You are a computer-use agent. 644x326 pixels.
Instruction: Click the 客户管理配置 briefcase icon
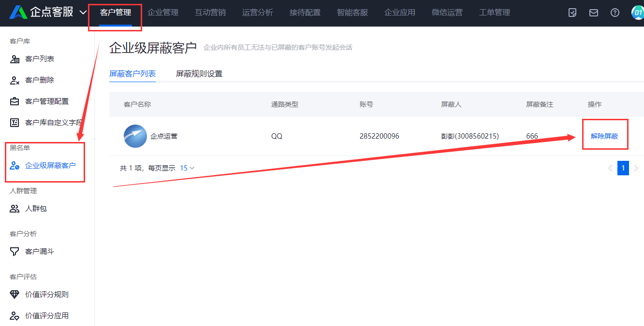15,101
